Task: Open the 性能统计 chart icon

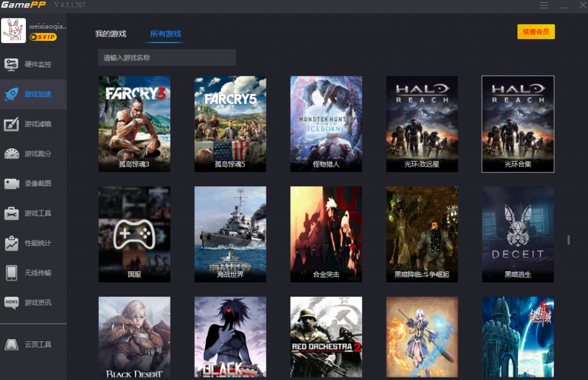Action: [11, 243]
